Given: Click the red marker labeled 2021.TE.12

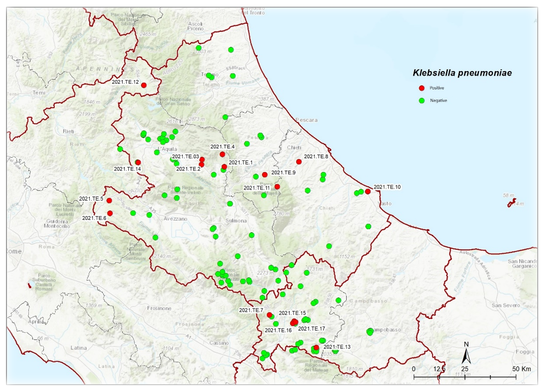Looking at the screenshot, I should [143, 85].
